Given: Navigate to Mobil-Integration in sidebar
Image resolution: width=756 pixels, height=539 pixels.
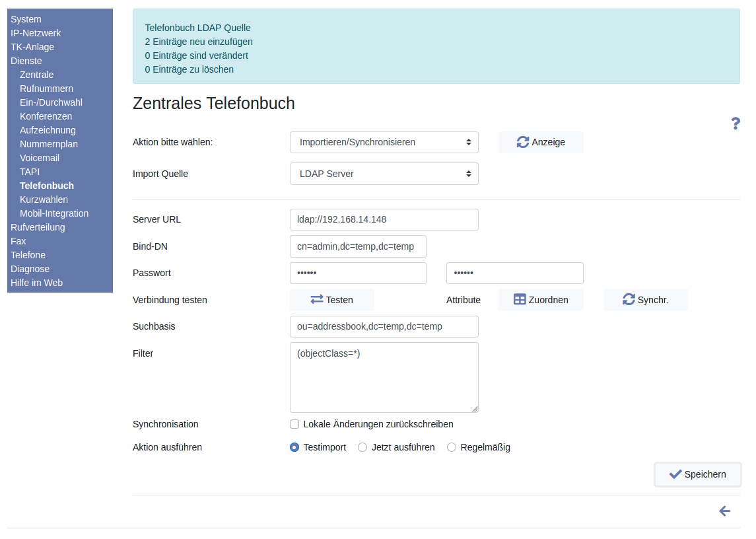Looking at the screenshot, I should click(54, 213).
